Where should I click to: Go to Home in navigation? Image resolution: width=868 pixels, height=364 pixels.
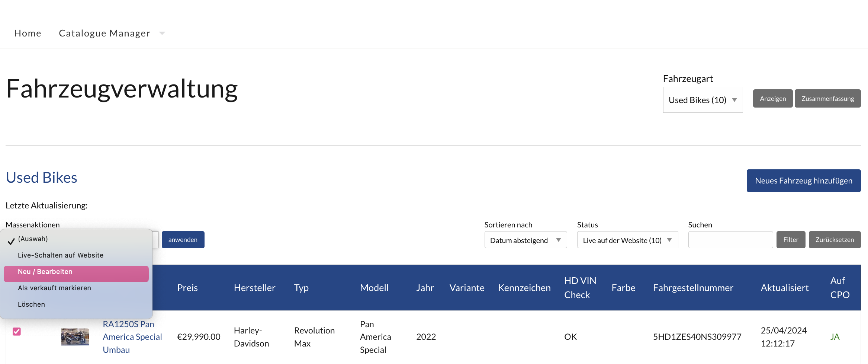pos(28,33)
